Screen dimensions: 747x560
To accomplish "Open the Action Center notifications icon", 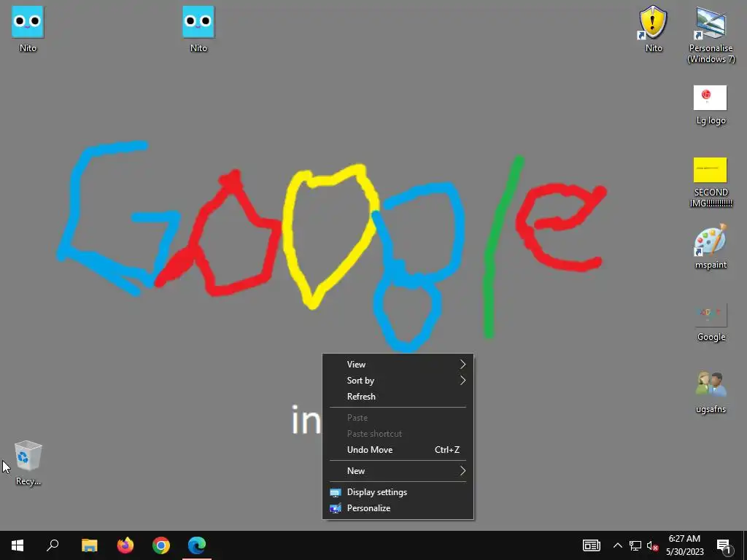I will click(x=724, y=545).
